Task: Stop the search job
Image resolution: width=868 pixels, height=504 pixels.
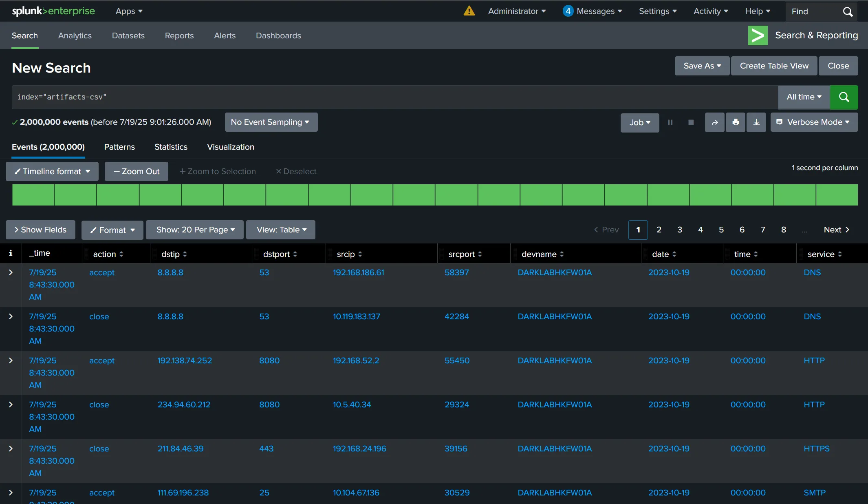Action: click(x=691, y=122)
